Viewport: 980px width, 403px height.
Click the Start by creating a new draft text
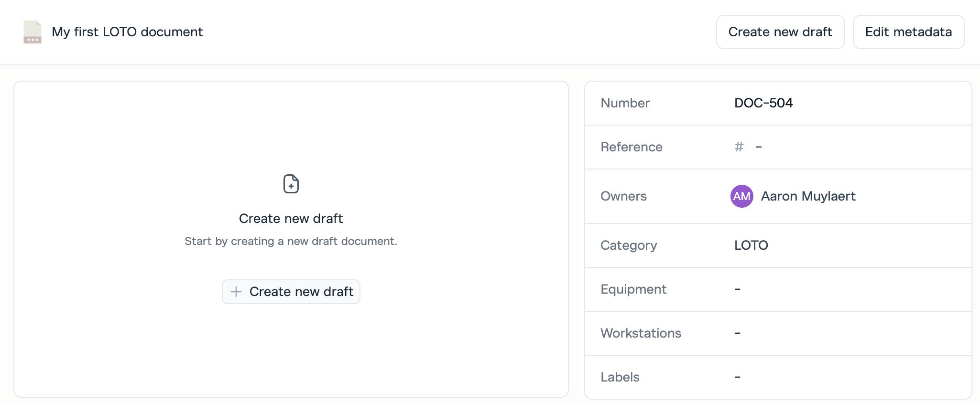(291, 241)
